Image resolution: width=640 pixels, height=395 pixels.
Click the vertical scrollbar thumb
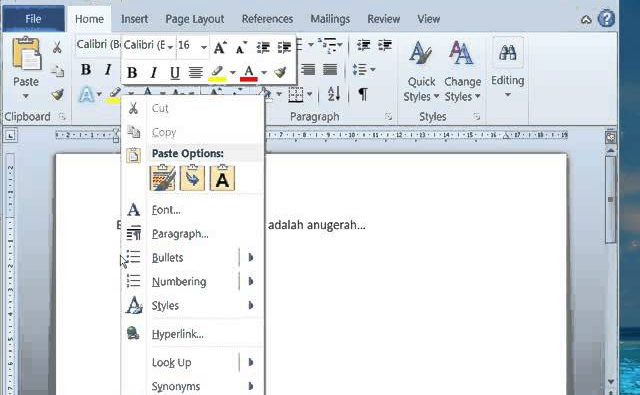(611, 199)
